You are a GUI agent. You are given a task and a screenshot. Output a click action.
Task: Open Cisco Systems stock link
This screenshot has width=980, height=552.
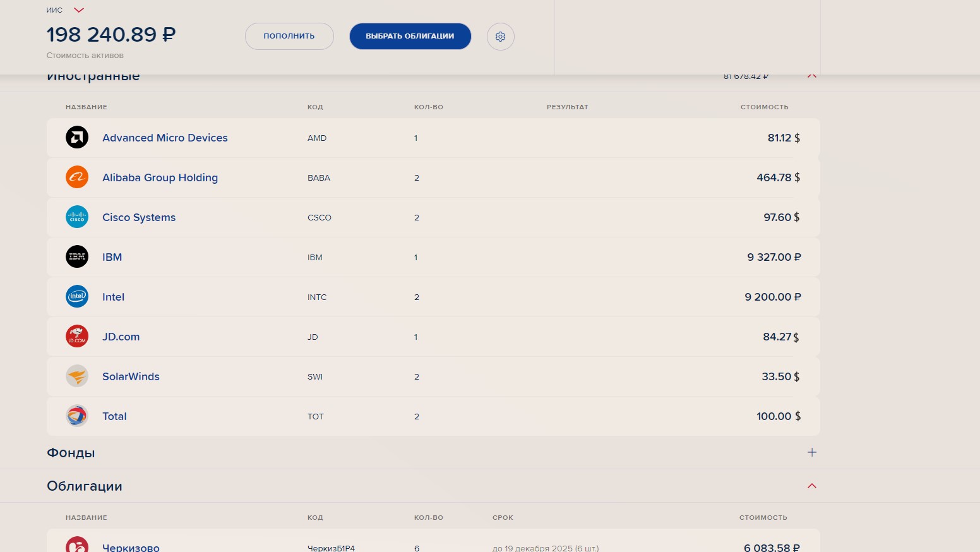pos(139,217)
